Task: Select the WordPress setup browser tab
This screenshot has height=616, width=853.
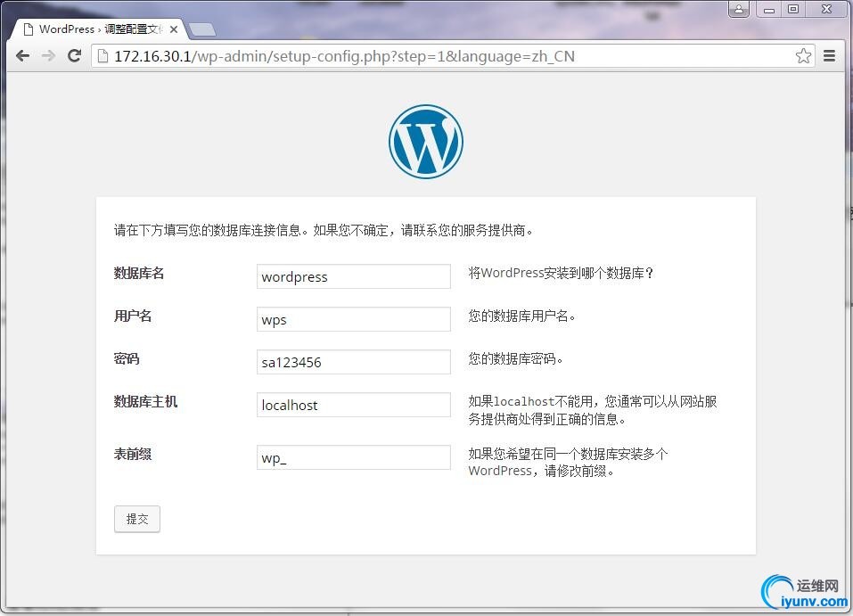Action: [100, 29]
